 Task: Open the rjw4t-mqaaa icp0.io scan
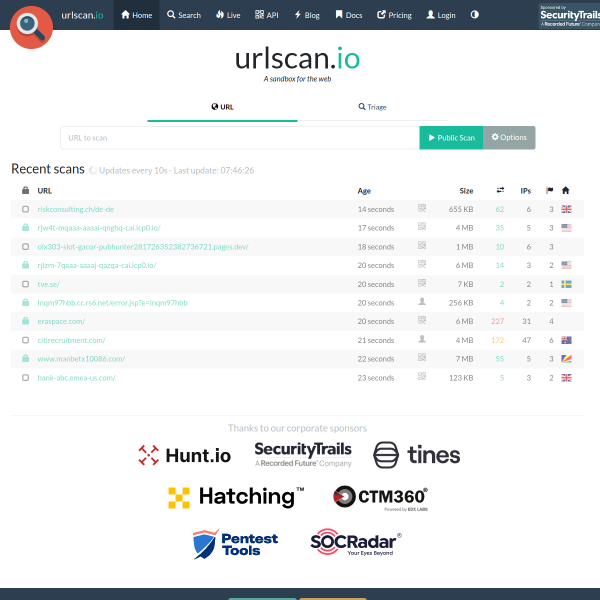pos(99,228)
